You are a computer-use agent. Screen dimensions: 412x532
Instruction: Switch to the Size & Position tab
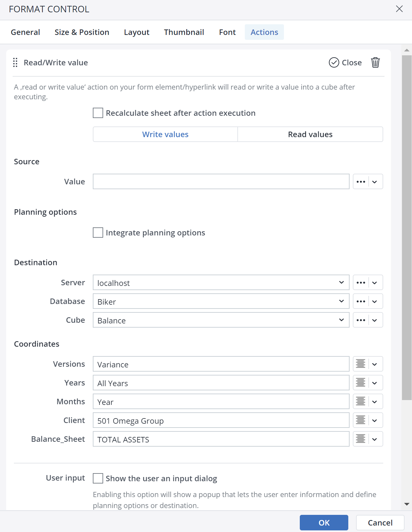[82, 32]
